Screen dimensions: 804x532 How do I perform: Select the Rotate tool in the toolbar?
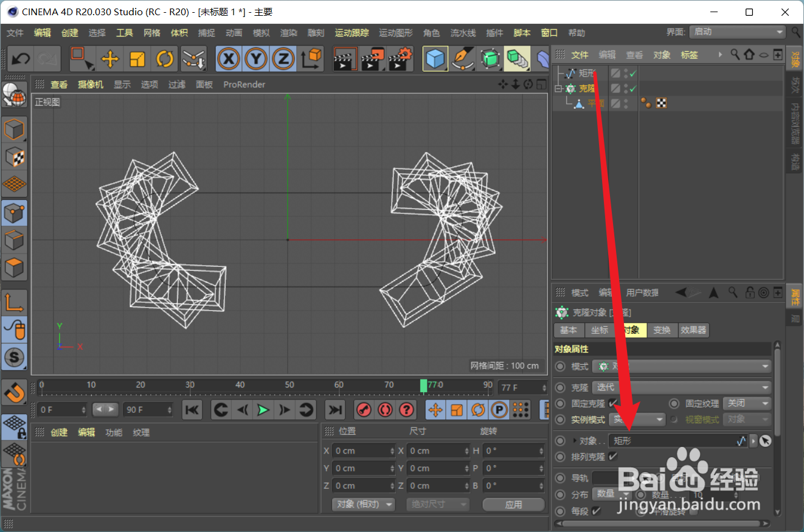pyautogui.click(x=164, y=58)
